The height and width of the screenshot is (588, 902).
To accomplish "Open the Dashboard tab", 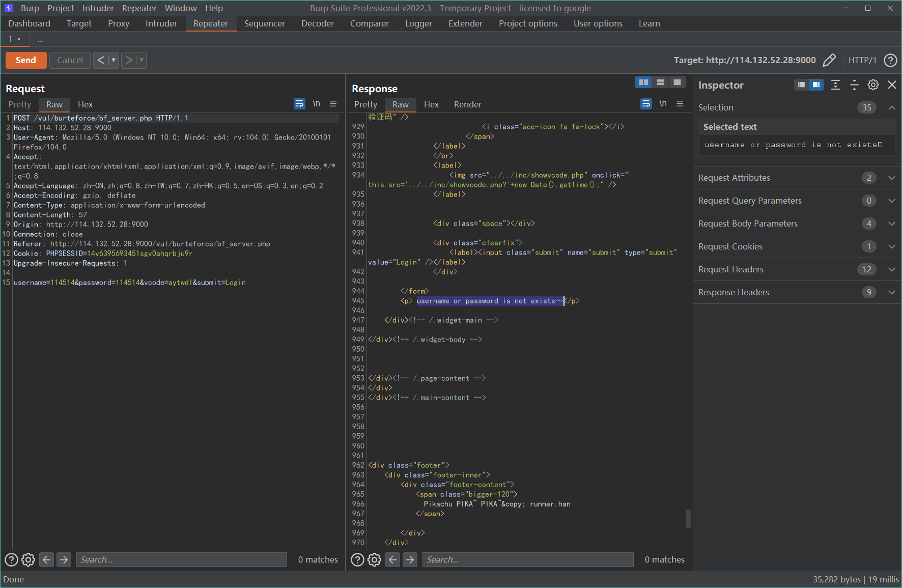I will point(29,23).
